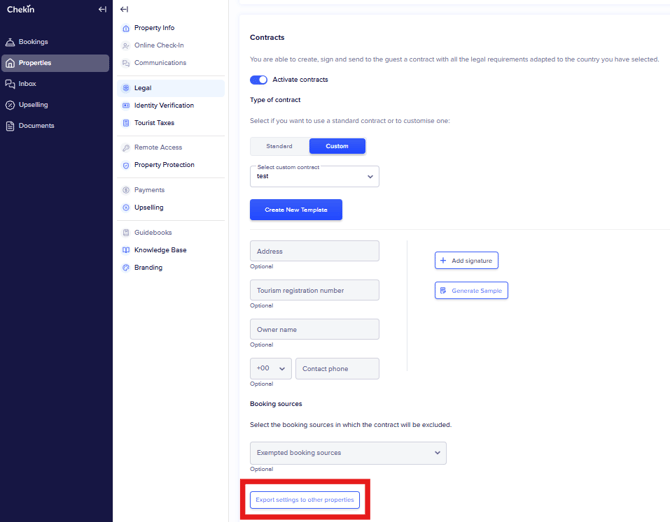Click the Tourist Taxes icon

[x=126, y=123]
